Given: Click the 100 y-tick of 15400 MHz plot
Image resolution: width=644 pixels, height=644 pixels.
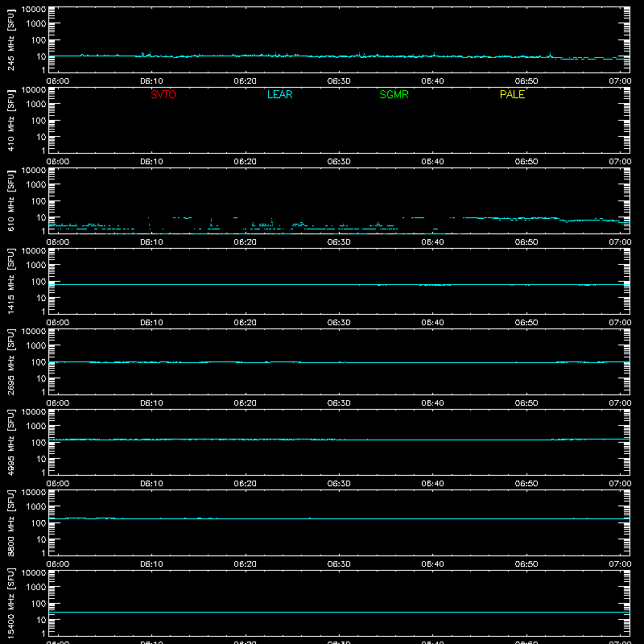Looking at the screenshot, I should click(39, 604).
